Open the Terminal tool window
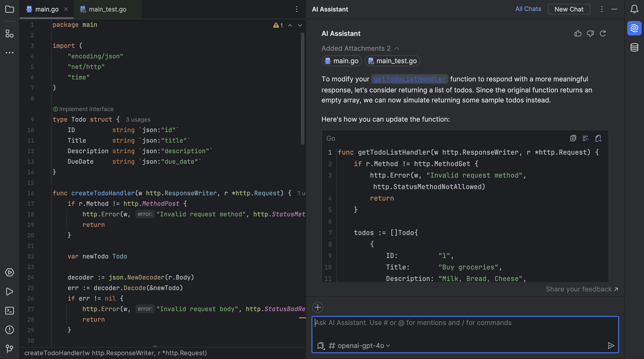Screen dimensions: 644x359 click(x=10, y=311)
